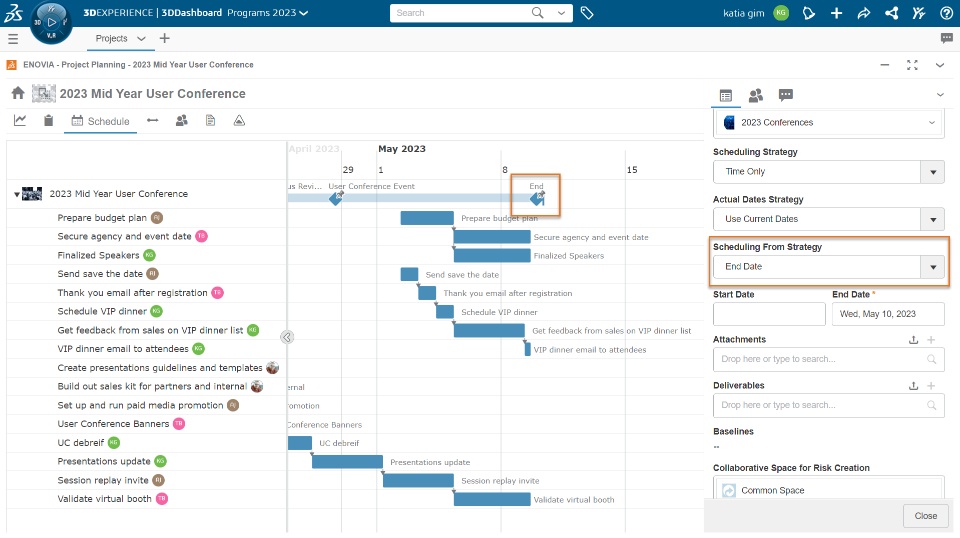The height and width of the screenshot is (538, 960).
Task: Open the risk triangle icon in project toolbar
Action: 239,121
